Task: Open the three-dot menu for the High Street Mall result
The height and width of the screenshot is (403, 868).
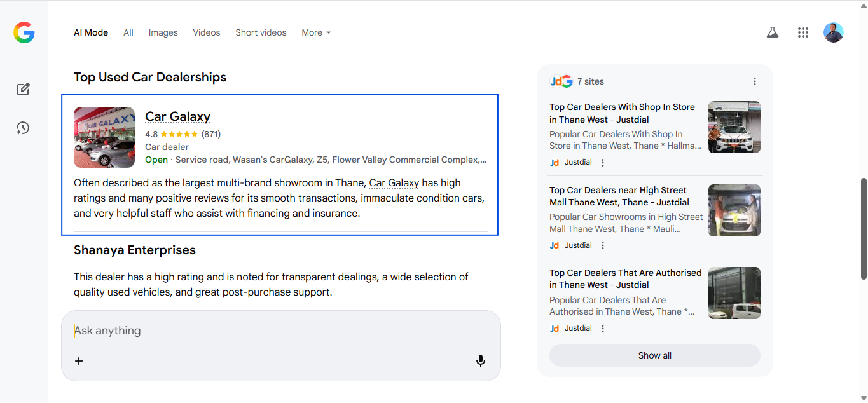Action: point(603,245)
